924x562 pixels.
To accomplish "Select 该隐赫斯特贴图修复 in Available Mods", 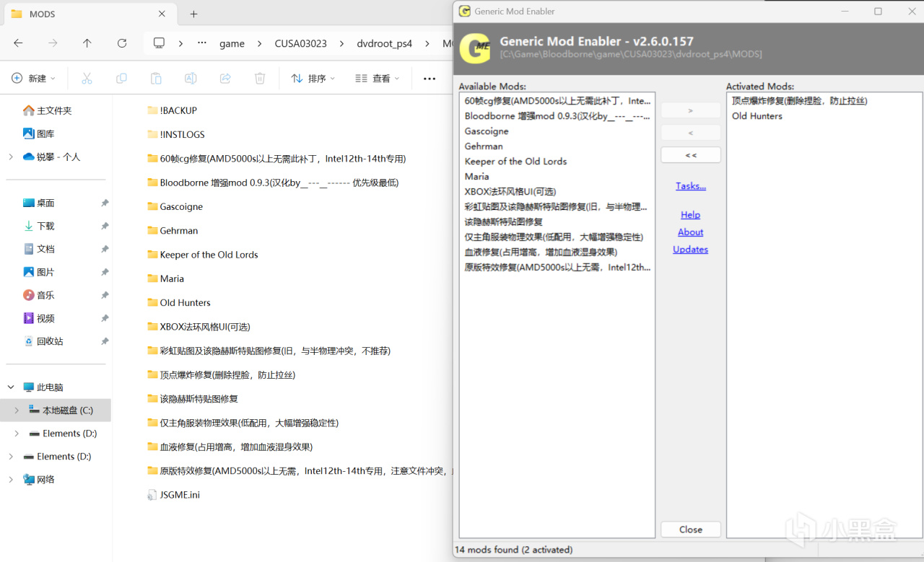I will [504, 222].
